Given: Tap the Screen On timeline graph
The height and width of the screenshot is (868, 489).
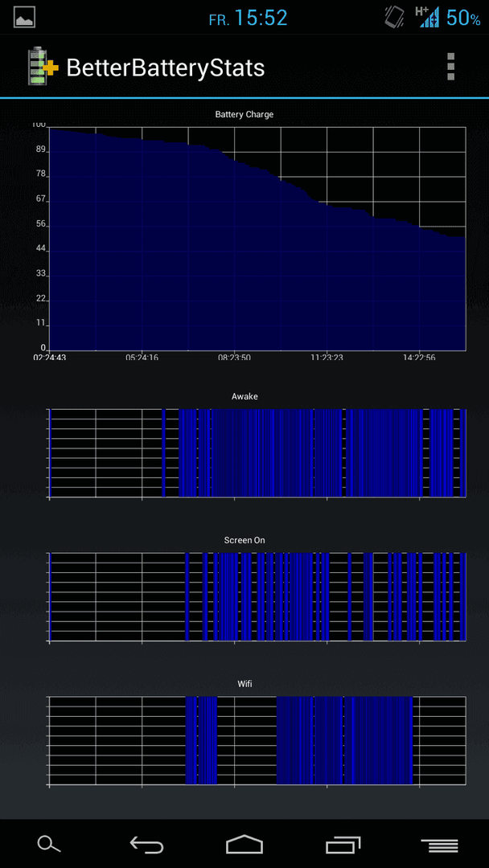Looking at the screenshot, I should tap(257, 596).
